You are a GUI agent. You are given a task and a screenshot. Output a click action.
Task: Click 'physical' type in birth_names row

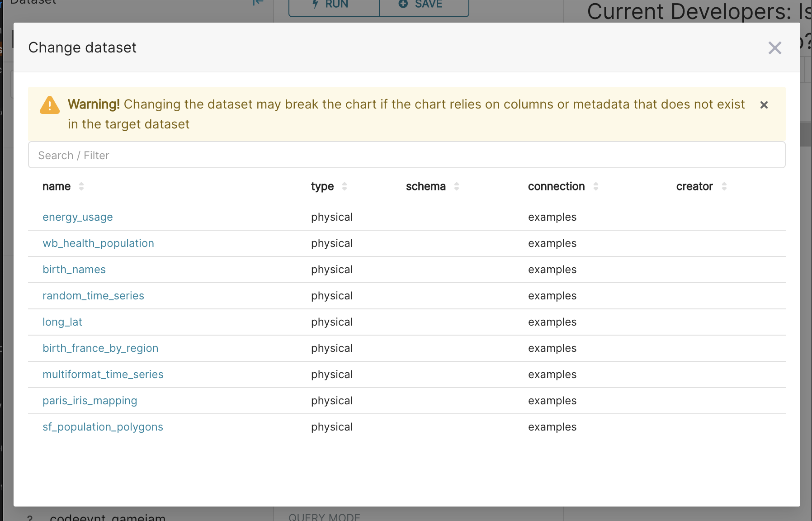(x=332, y=270)
